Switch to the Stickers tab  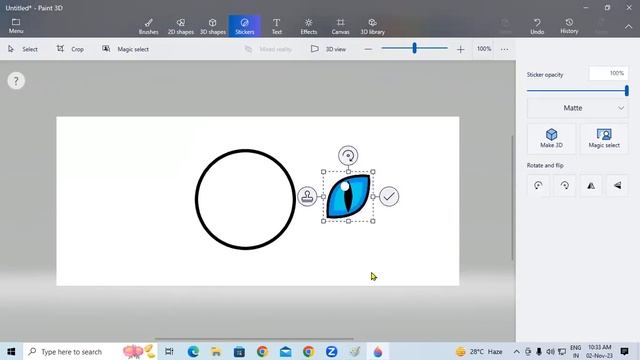(244, 26)
